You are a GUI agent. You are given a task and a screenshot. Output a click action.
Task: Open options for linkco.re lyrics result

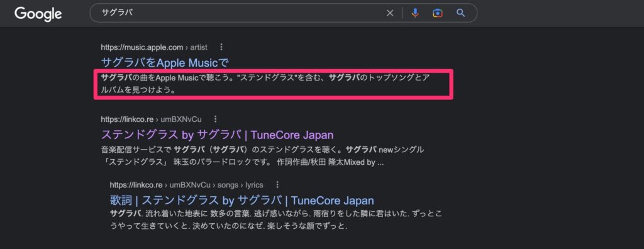click(277, 184)
